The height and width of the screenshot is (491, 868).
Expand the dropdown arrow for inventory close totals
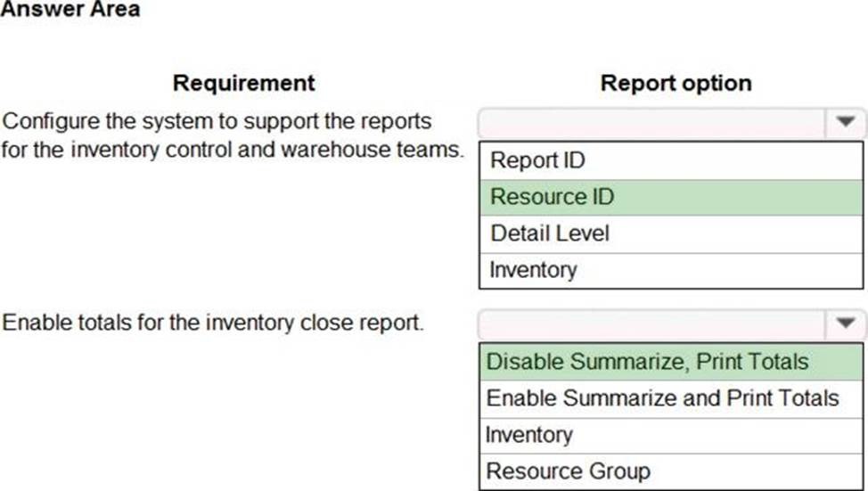pyautogui.click(x=845, y=323)
